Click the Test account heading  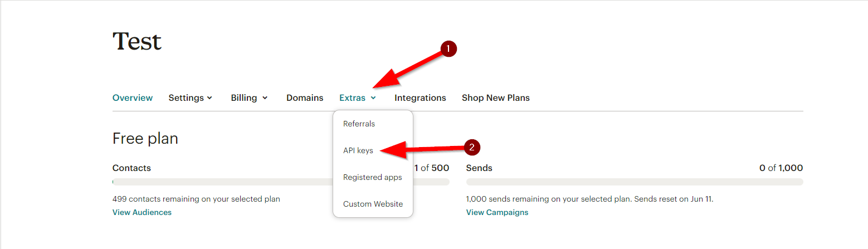coord(137,41)
